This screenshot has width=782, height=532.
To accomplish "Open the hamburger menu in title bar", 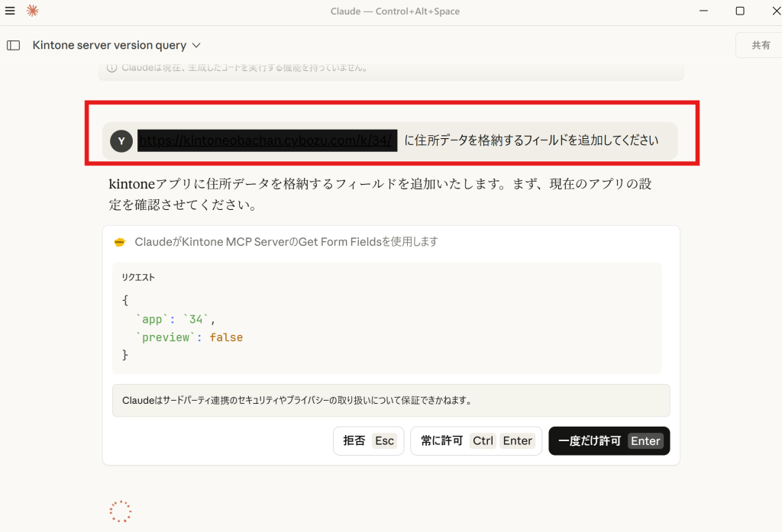I will (9, 11).
